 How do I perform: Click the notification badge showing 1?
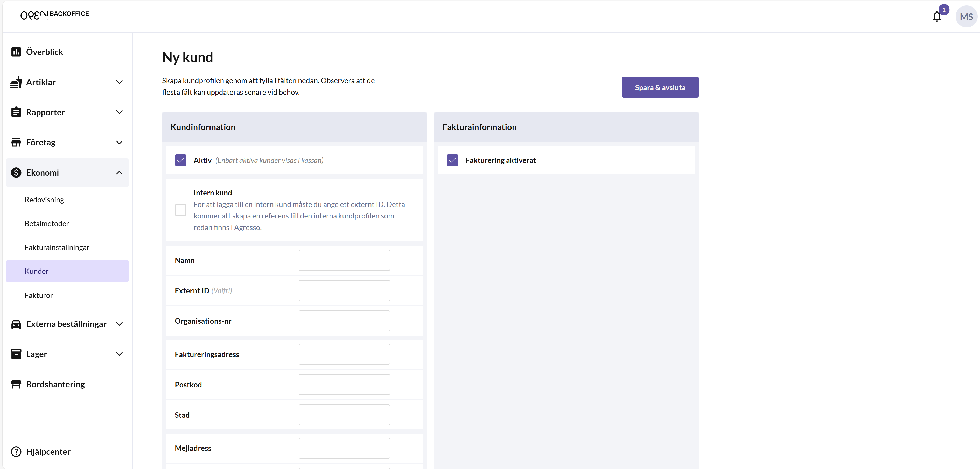tap(944, 10)
